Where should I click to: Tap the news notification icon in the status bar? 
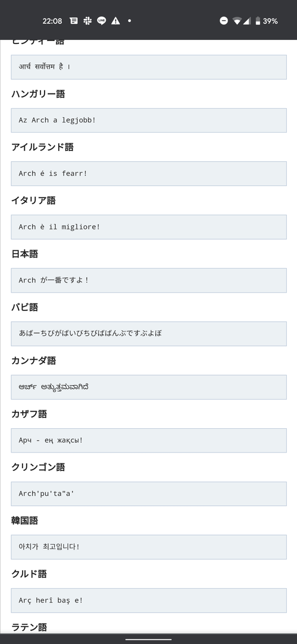coord(74,21)
